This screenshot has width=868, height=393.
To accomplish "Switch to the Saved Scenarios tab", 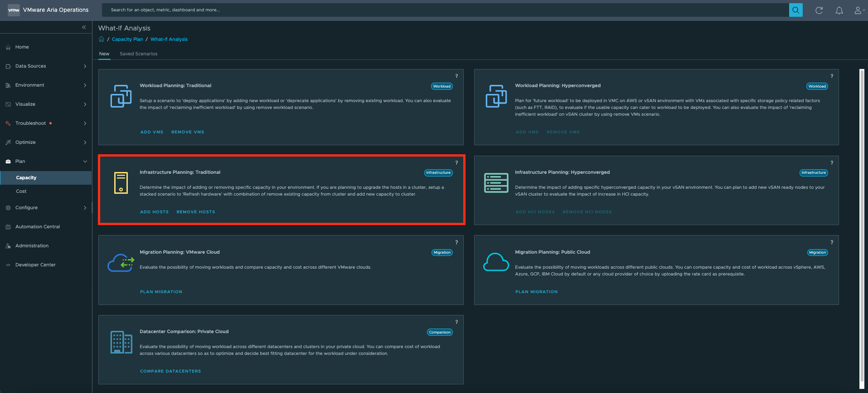I will [x=139, y=54].
